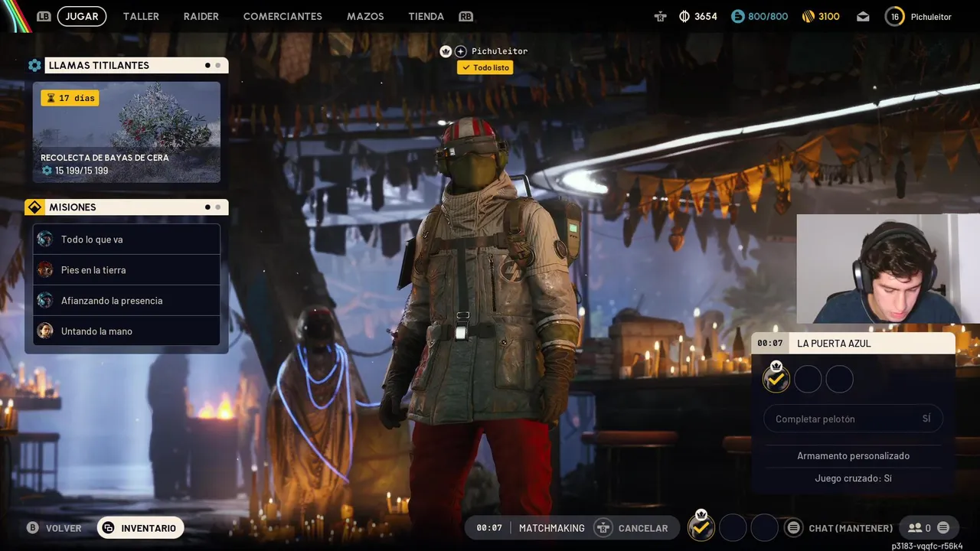Screen dimensions: 980x551
Task: Click Armamento personalizado option
Action: click(853, 455)
